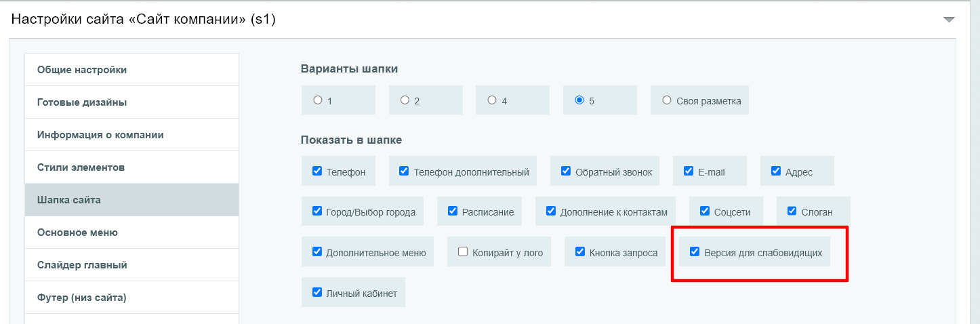Image resolution: width=980 pixels, height=324 pixels.
Task: Toggle the E-mail checkbox
Action: (x=689, y=171)
